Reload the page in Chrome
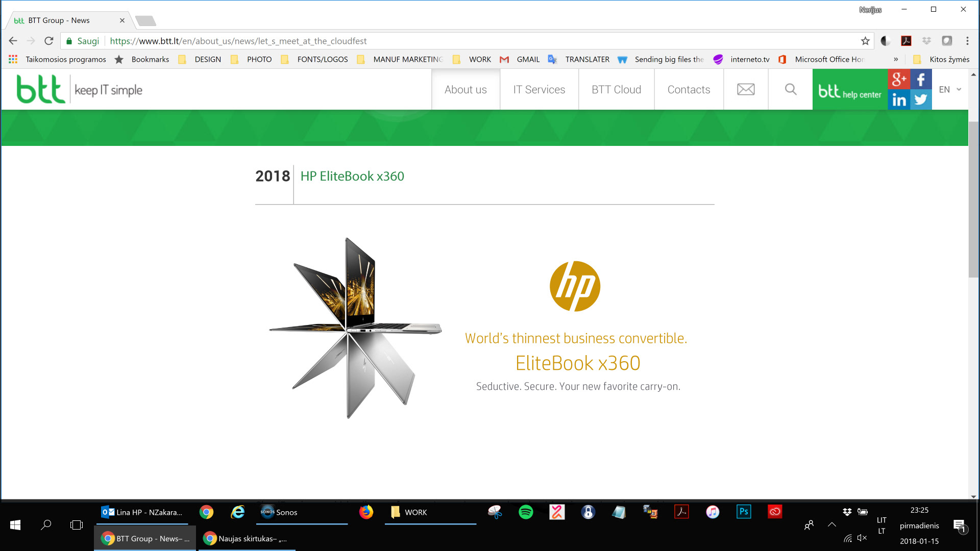The image size is (980, 551). pyautogui.click(x=49, y=41)
